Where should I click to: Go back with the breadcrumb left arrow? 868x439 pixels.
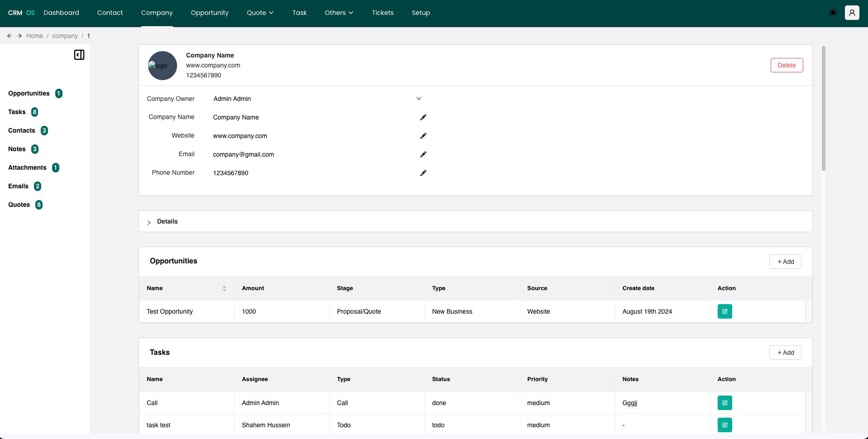[10, 36]
